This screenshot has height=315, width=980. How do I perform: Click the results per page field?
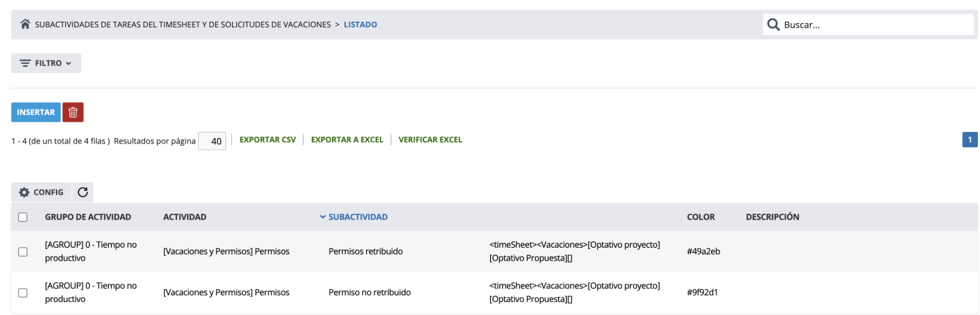click(x=212, y=142)
